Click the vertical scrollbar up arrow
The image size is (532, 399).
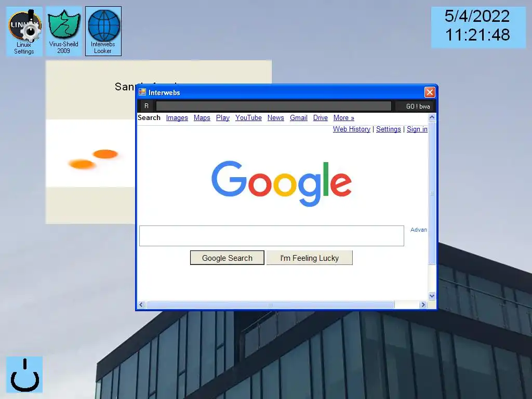(432, 117)
